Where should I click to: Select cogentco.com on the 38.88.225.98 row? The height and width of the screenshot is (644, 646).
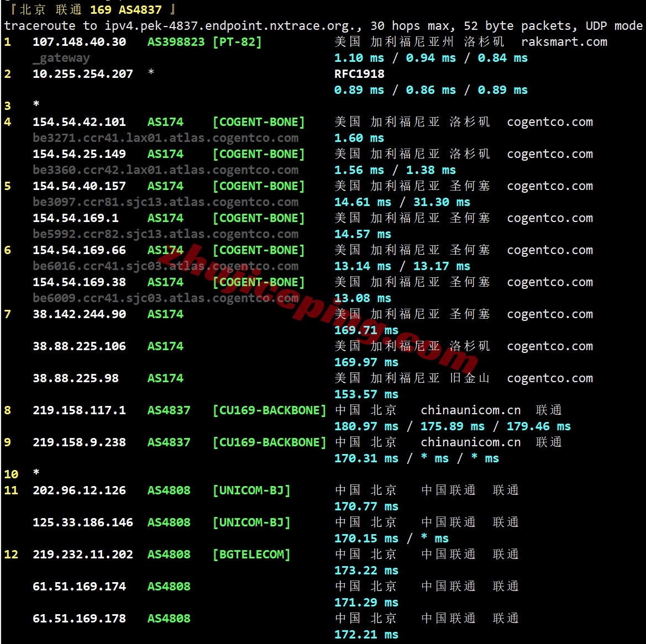click(550, 378)
